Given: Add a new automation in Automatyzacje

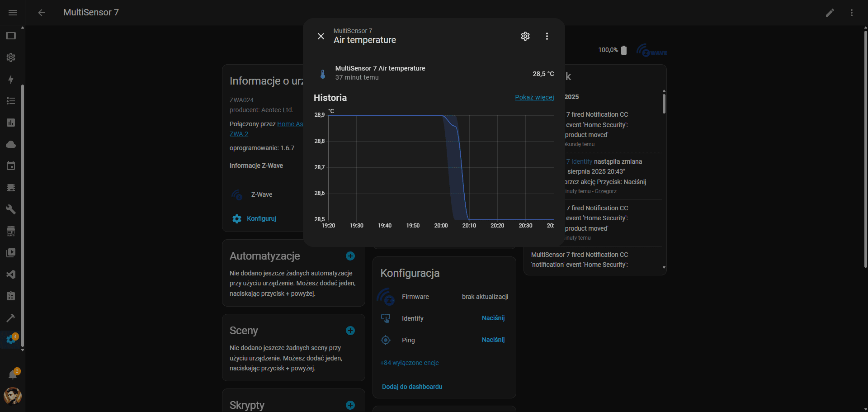Looking at the screenshot, I should click(350, 256).
